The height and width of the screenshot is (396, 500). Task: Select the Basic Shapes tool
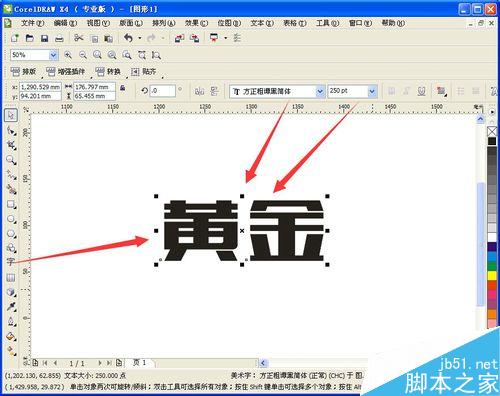pos(11,248)
